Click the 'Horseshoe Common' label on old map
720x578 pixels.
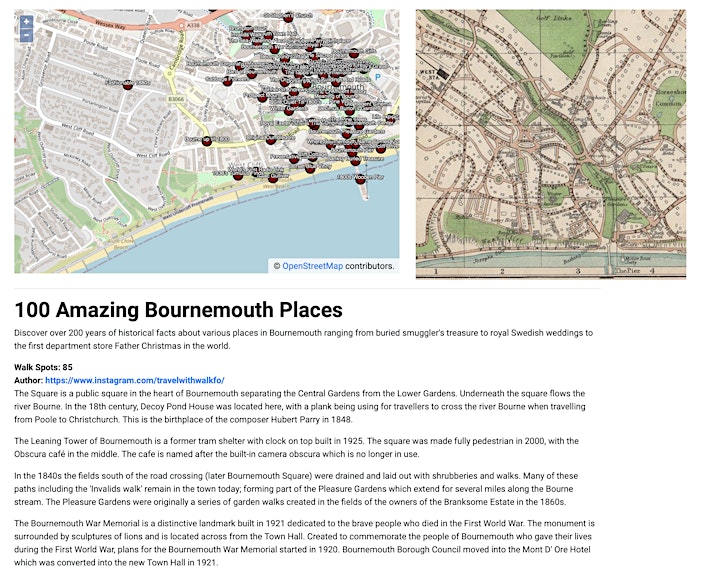pos(670,97)
